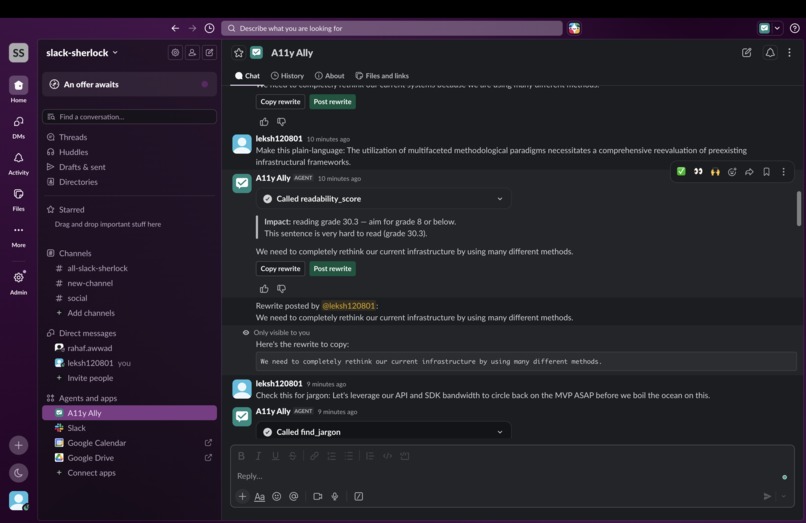Open the Admin gear in sidebar

[19, 282]
